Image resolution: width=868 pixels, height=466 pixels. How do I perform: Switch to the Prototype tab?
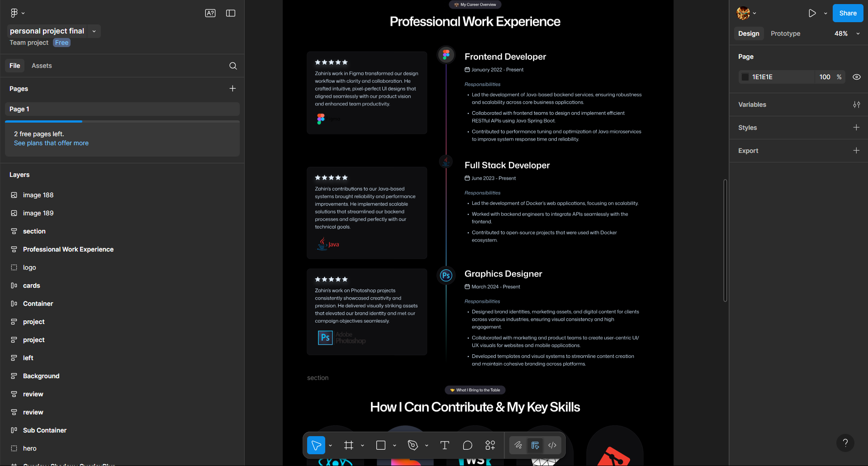click(x=785, y=33)
